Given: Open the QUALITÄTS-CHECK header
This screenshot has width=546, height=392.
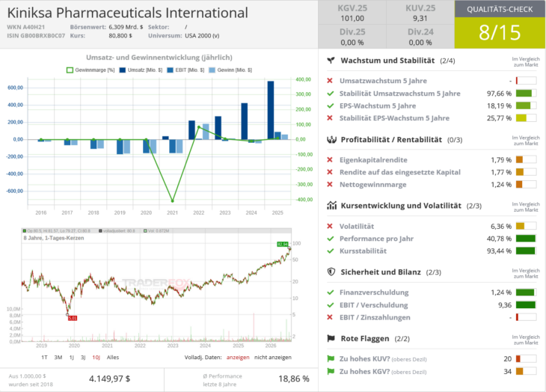Looking at the screenshot, I should click(x=500, y=10).
